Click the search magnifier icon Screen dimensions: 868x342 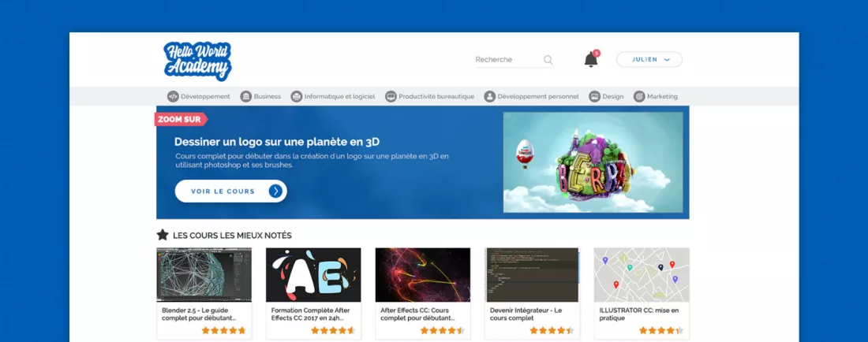tap(548, 60)
